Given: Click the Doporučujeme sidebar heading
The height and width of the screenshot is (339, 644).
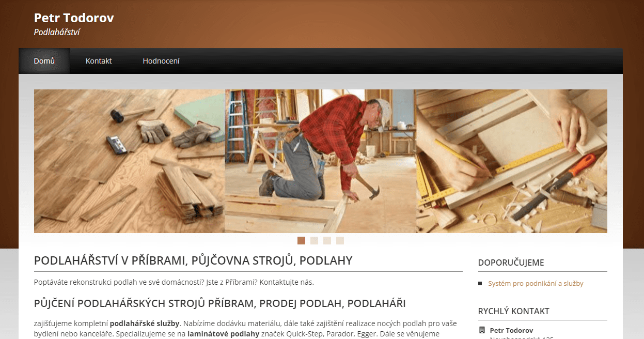Looking at the screenshot, I should 511,263.
